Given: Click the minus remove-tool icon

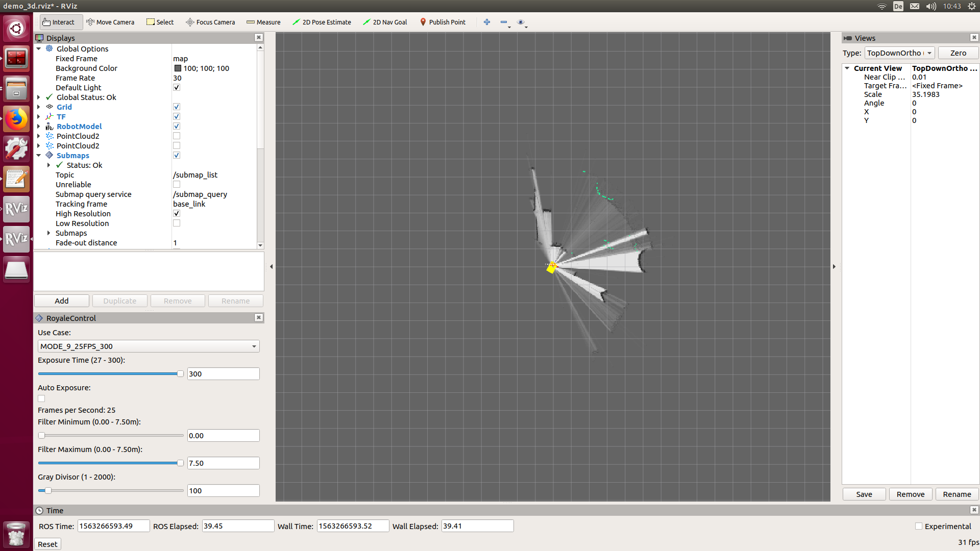Looking at the screenshot, I should (504, 22).
